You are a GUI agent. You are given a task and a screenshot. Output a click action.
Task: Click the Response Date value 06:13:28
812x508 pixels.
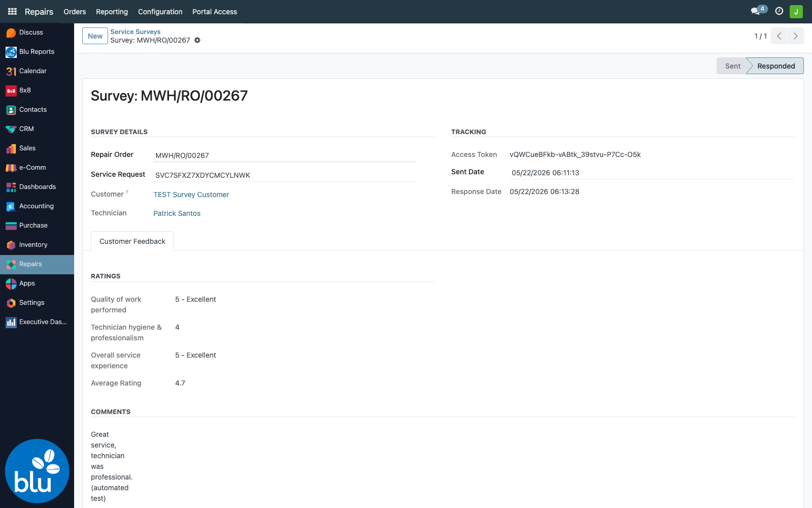[545, 192]
